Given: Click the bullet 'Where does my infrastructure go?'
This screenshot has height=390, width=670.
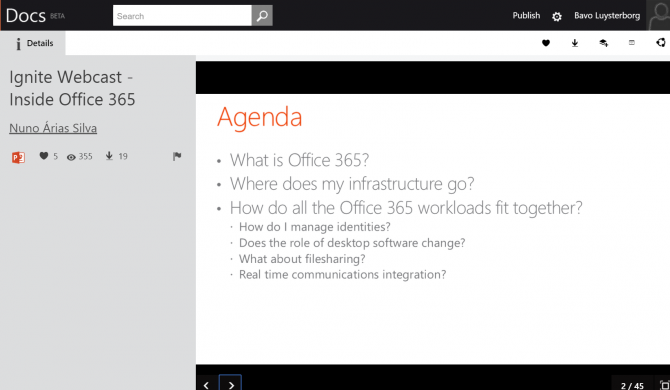Looking at the screenshot, I should pyautogui.click(x=352, y=184).
